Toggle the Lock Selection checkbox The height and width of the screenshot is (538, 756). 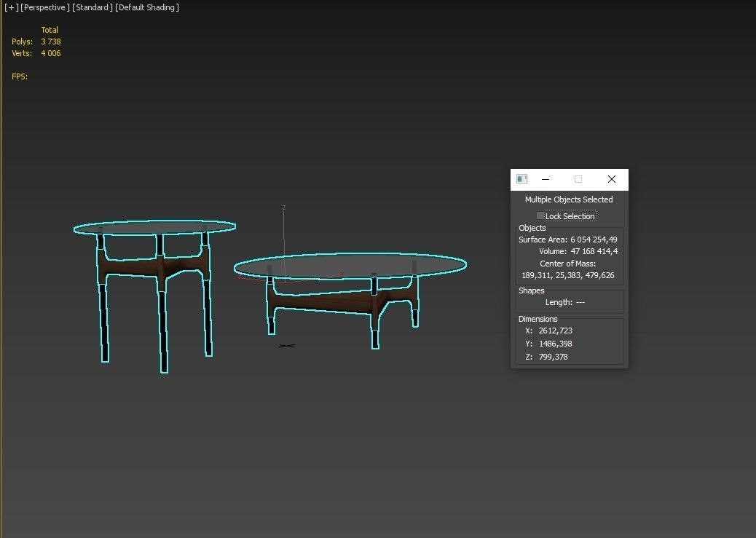(540, 215)
